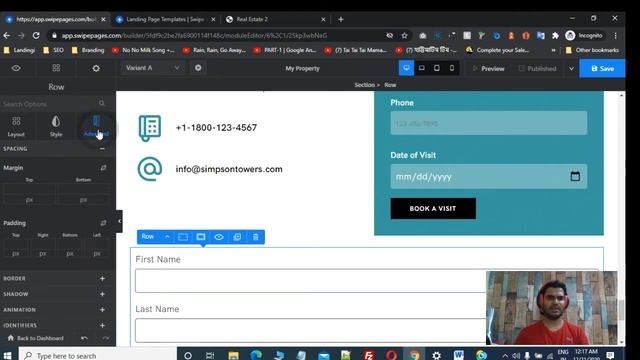
Task: Open the page preview eye icon
Action: coord(16,68)
